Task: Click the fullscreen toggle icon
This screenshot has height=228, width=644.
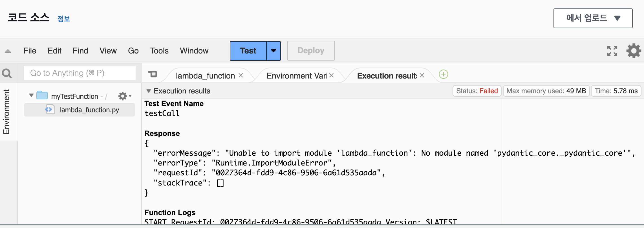Action: (612, 51)
